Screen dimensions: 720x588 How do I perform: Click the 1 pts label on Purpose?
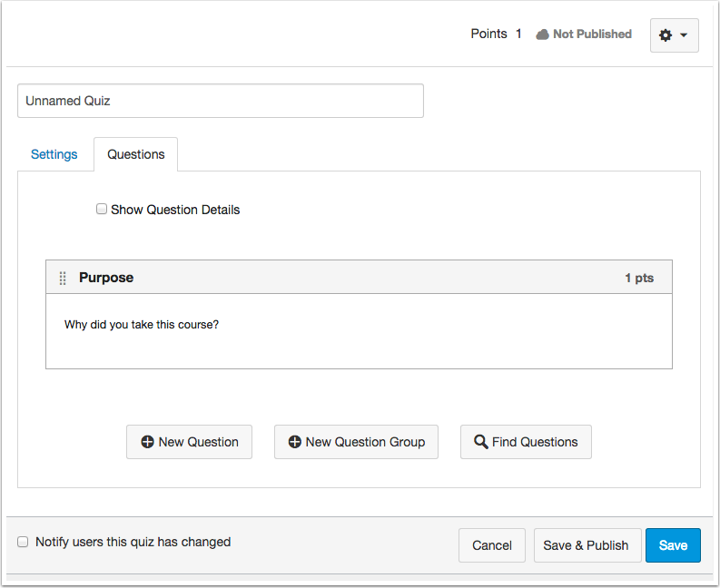639,278
